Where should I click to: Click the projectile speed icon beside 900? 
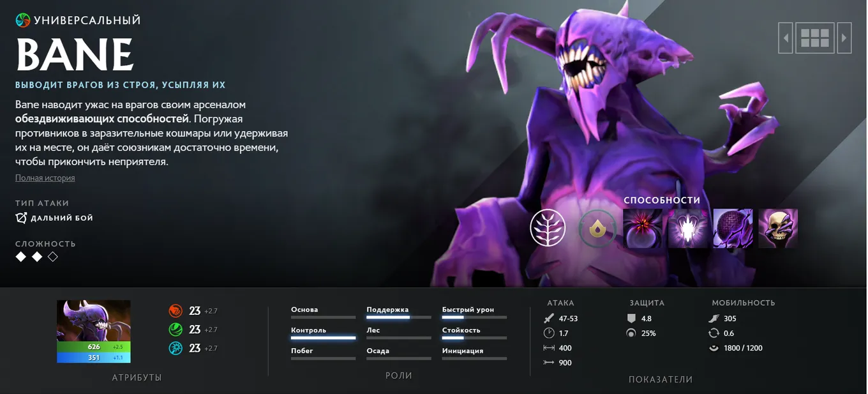click(x=549, y=363)
